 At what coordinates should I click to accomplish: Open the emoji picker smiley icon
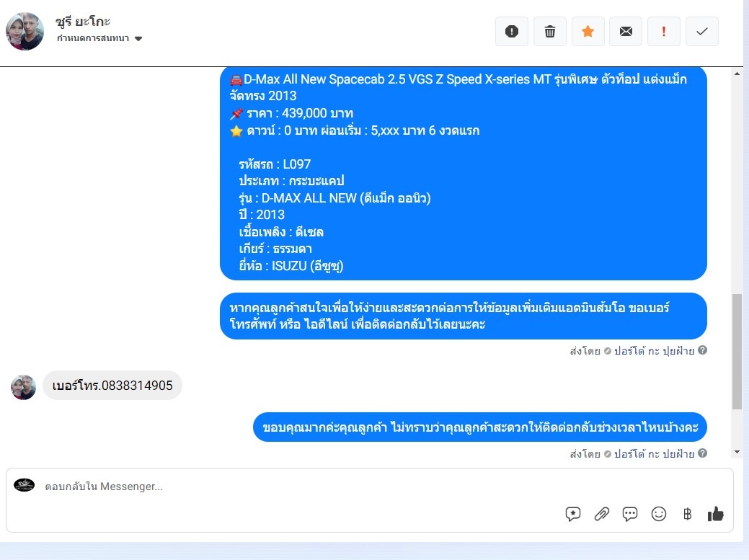coord(659,514)
